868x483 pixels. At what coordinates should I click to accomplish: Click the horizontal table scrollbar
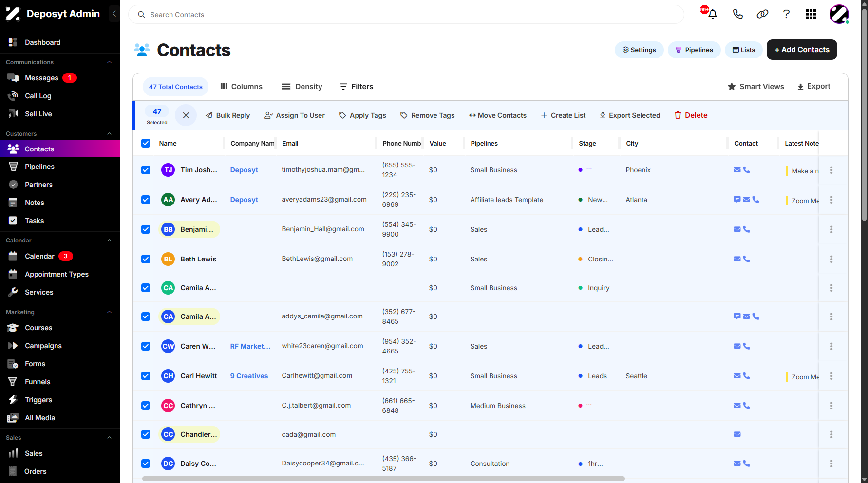pyautogui.click(x=383, y=479)
